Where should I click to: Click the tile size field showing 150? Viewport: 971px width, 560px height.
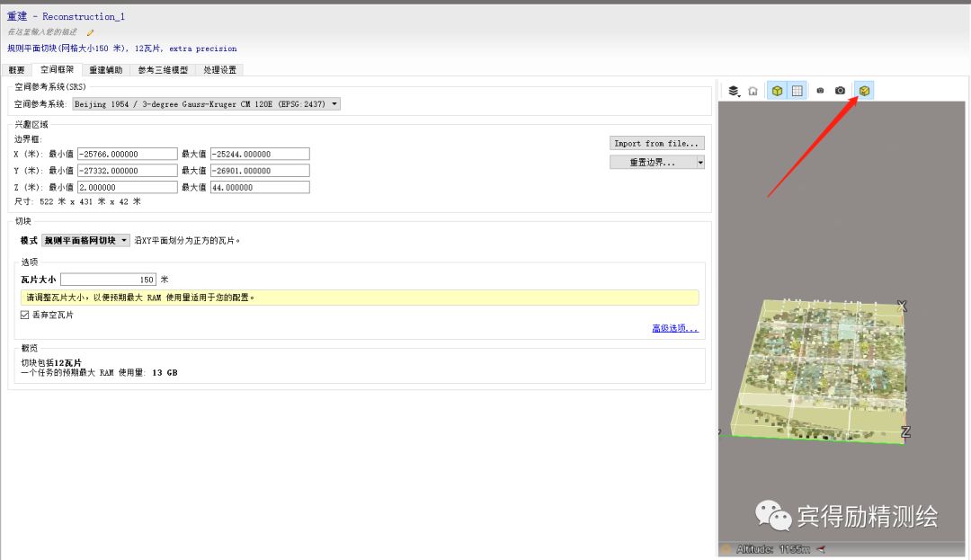click(x=109, y=280)
